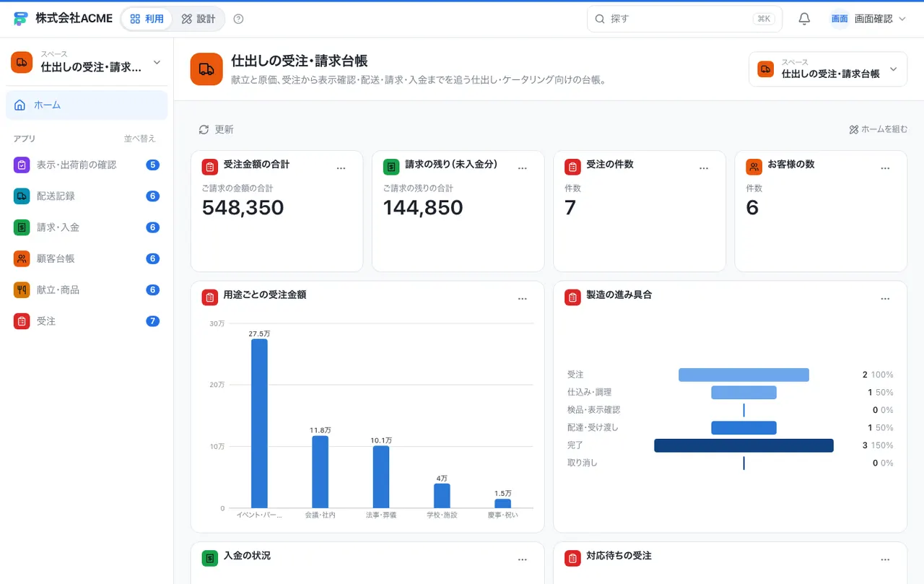Switch to 利用 mode
Screen dimensions: 924x584
click(147, 19)
